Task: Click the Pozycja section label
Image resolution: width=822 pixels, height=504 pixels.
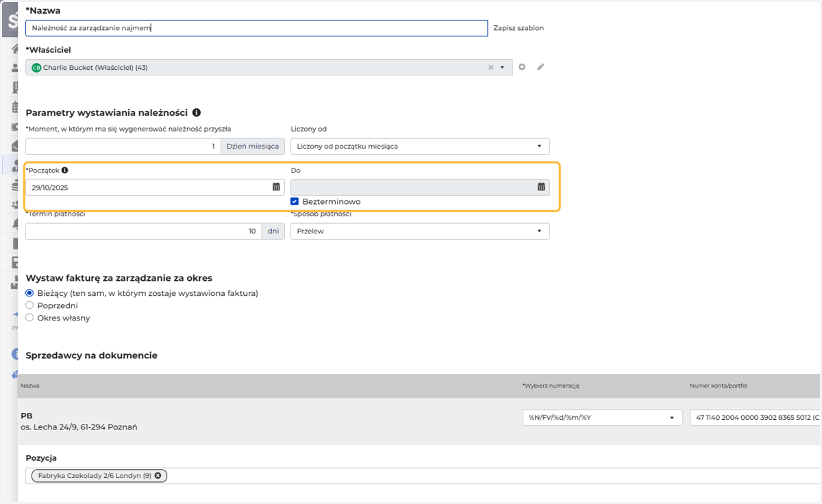Action: click(x=41, y=457)
